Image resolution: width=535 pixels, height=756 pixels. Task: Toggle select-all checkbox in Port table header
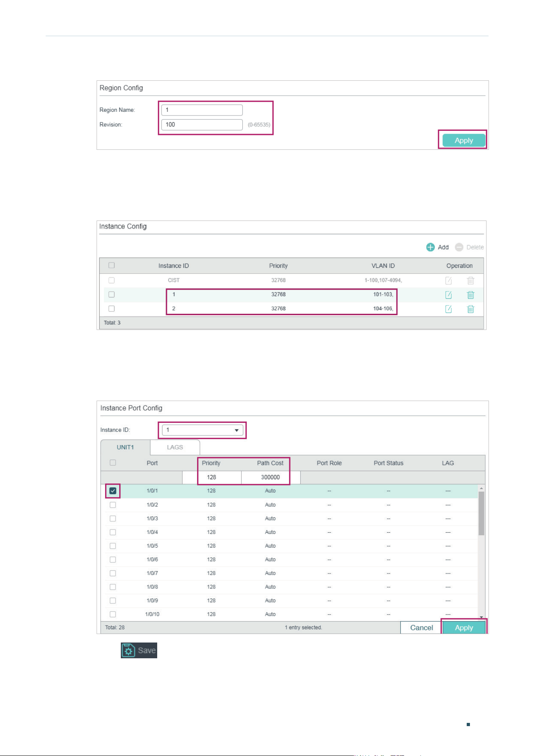pos(113,463)
